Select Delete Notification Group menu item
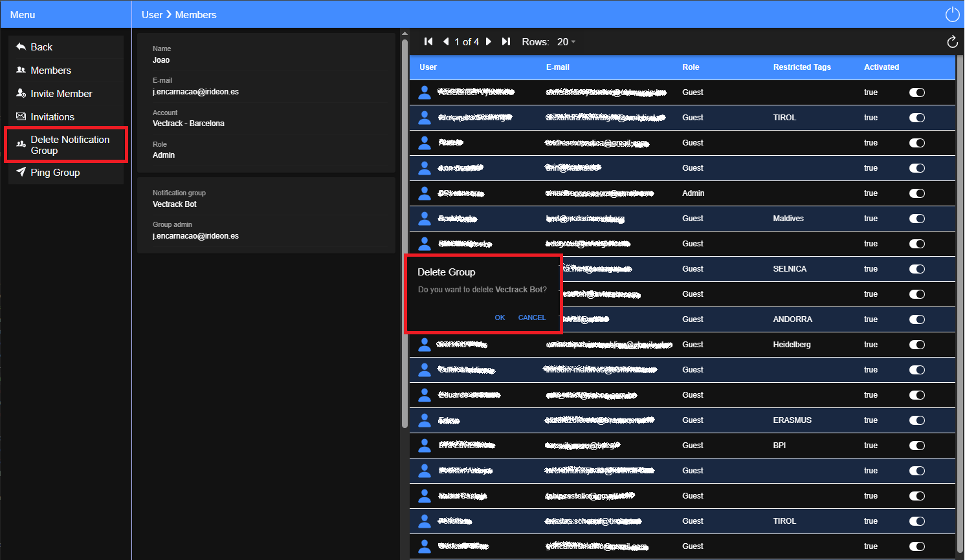 click(66, 145)
